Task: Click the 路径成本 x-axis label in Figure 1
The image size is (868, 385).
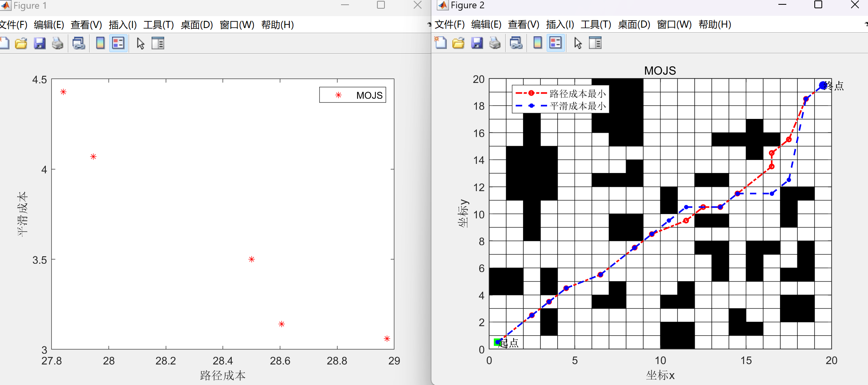Action: click(x=223, y=375)
